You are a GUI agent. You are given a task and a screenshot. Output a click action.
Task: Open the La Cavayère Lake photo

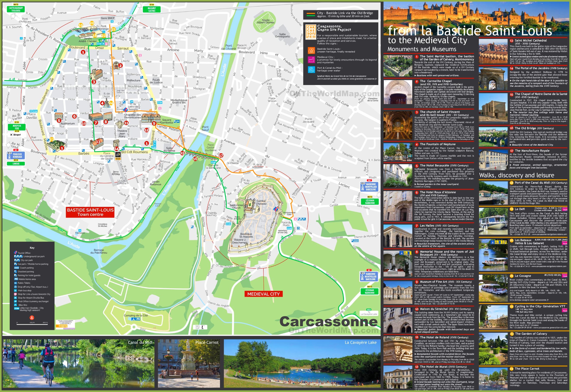(x=302, y=363)
